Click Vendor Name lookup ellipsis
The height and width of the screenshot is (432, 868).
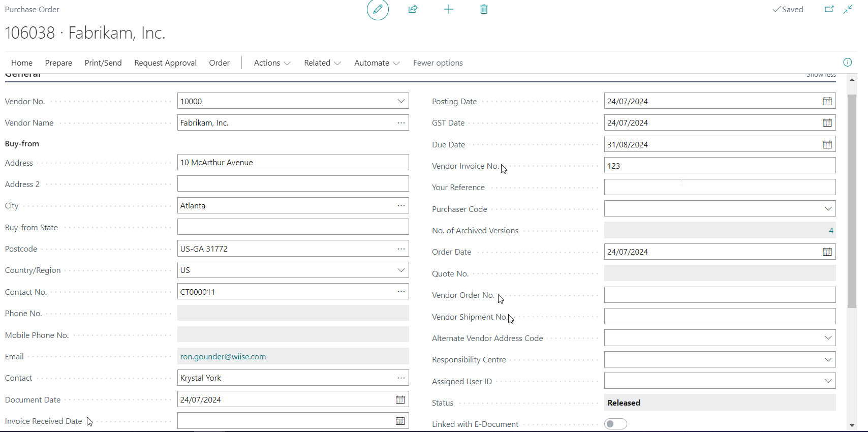coord(401,122)
